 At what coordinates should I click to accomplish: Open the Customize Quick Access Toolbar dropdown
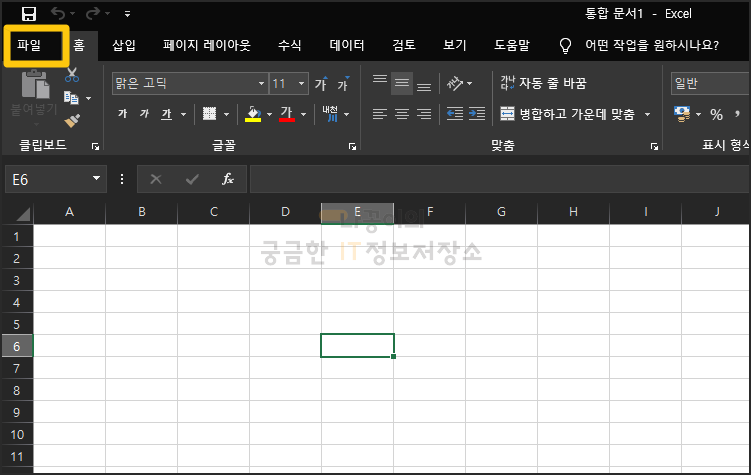pyautogui.click(x=127, y=14)
